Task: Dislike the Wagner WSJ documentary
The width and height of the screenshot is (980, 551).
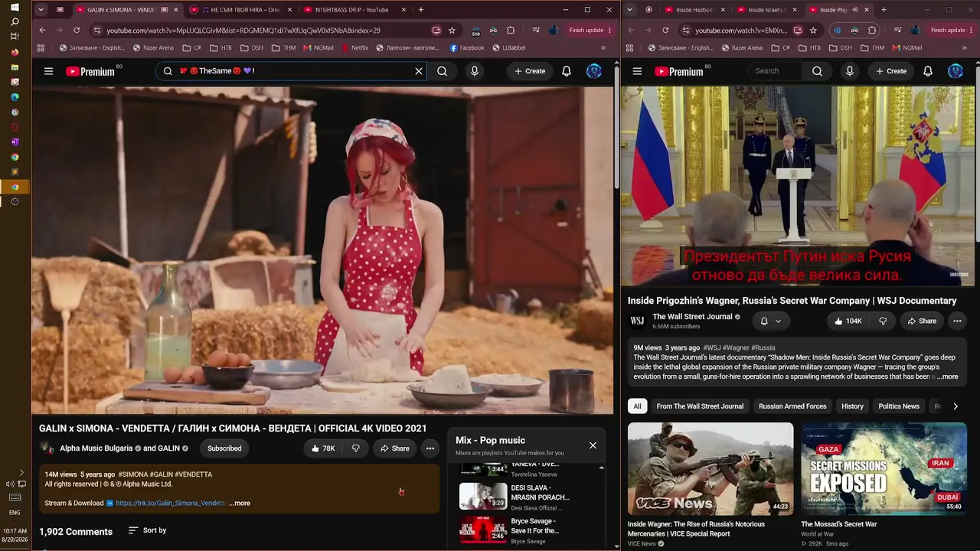Action: coord(883,321)
